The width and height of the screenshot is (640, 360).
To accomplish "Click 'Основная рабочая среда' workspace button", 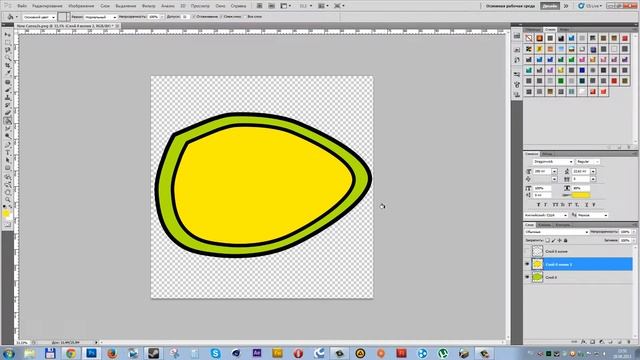I will pos(510,6).
